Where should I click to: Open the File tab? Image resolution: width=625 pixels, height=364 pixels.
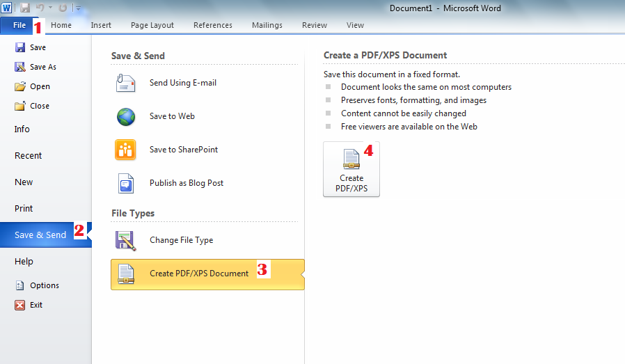[19, 25]
